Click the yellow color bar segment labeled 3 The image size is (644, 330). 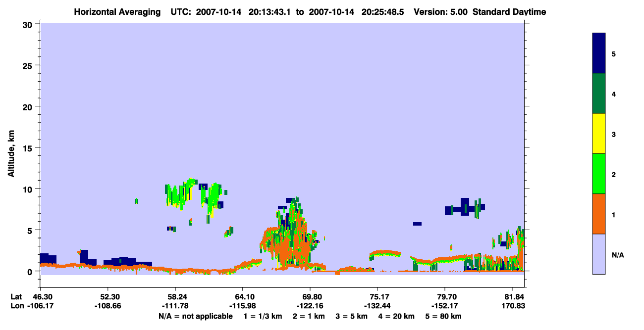point(599,134)
